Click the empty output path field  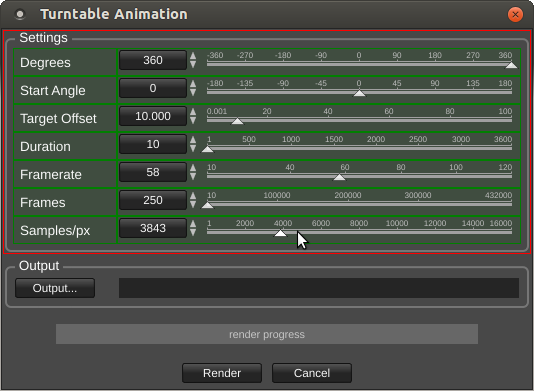tap(319, 288)
